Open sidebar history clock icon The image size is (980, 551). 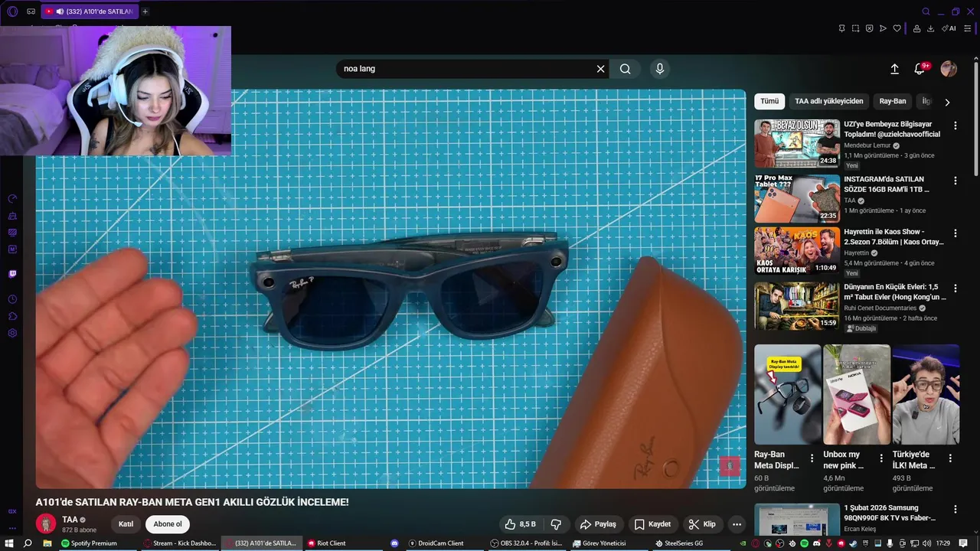[12, 299]
